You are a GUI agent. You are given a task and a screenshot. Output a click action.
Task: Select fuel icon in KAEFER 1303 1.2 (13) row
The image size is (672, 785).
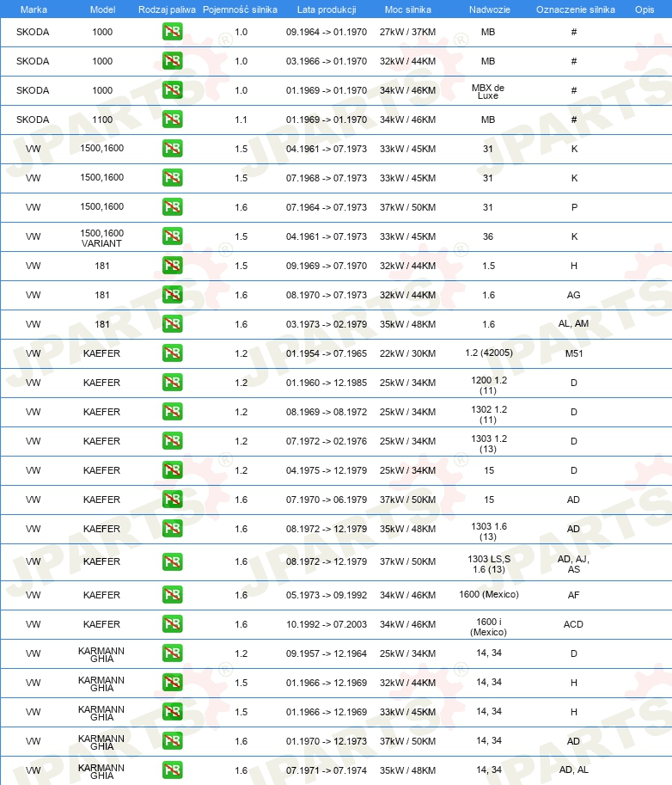172,440
